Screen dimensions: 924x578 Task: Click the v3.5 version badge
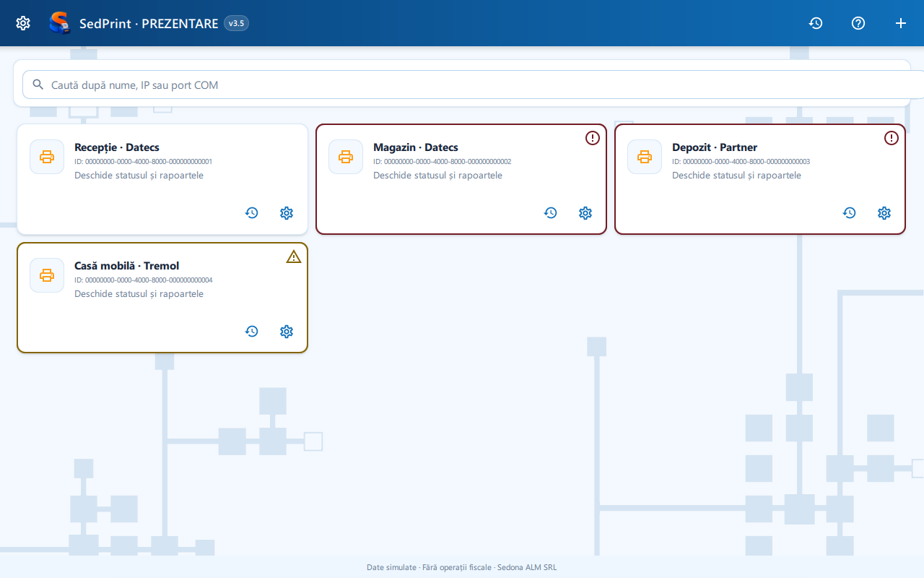[236, 23]
